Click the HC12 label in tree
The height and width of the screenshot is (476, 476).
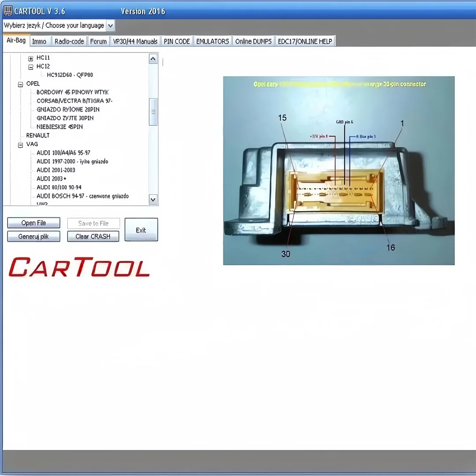point(43,66)
